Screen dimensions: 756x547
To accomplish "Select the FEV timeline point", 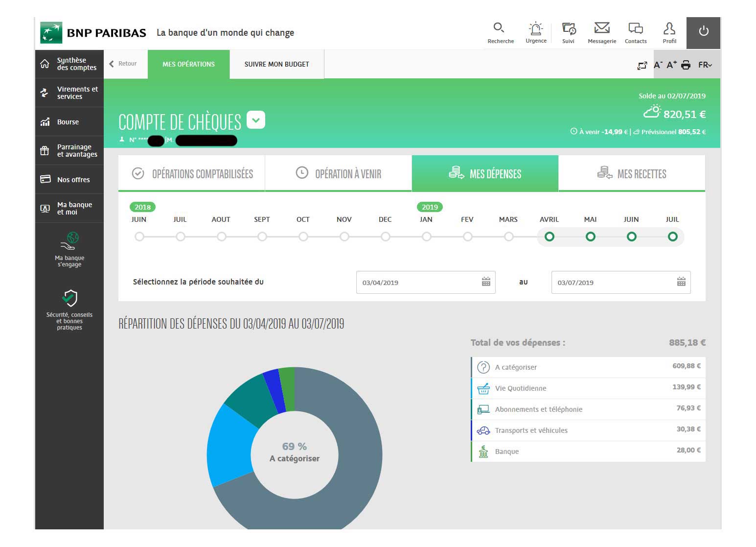I will [x=468, y=237].
